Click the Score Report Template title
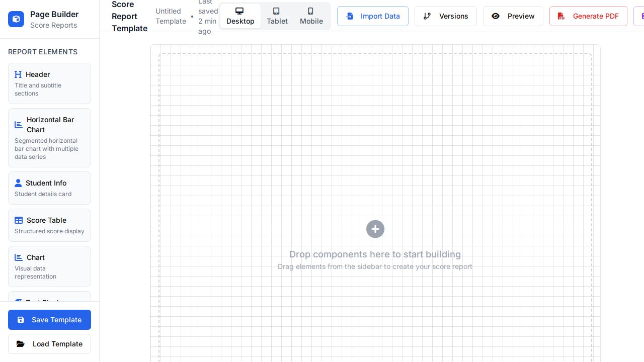Screen dimensions: 644x362 pos(129,16)
